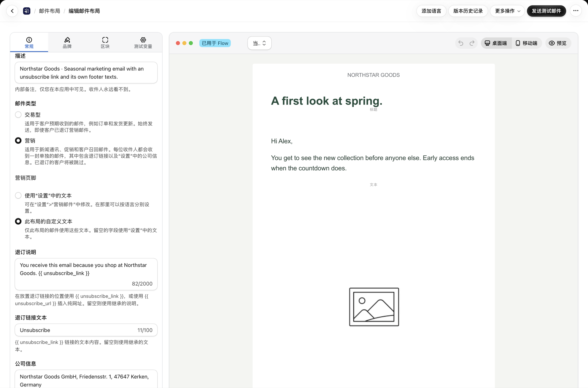Switch preview to mobile view

click(x=526, y=43)
